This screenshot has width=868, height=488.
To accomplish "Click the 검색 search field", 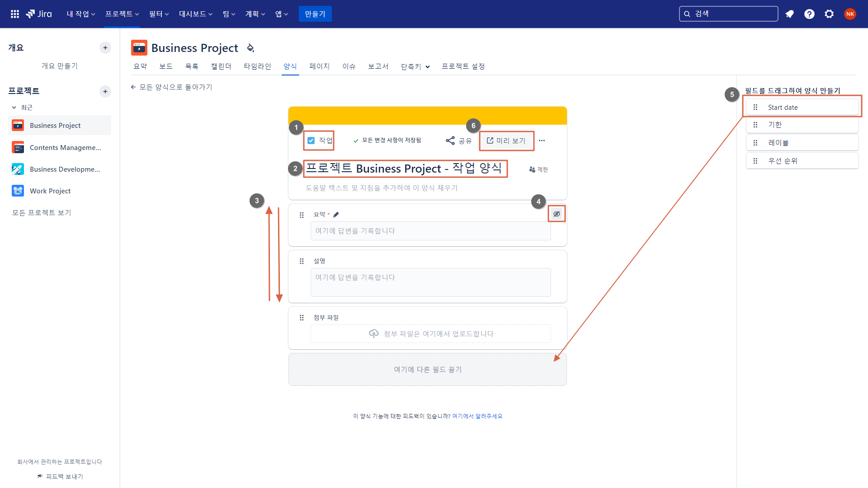I will (728, 14).
